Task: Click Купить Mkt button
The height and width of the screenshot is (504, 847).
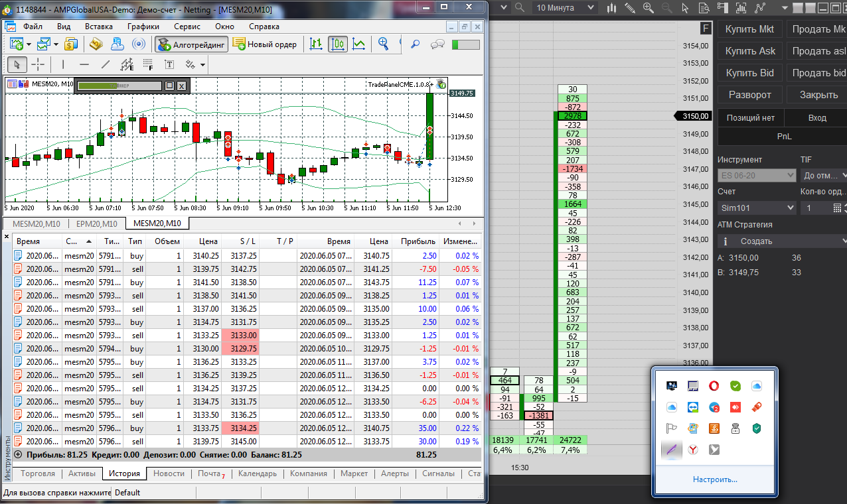Action: pos(749,29)
